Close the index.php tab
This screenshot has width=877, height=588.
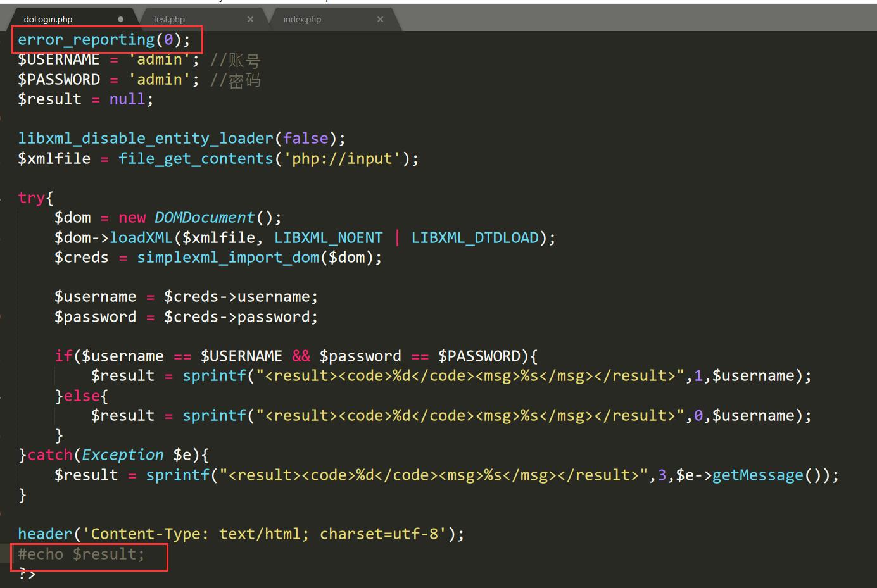coord(380,19)
